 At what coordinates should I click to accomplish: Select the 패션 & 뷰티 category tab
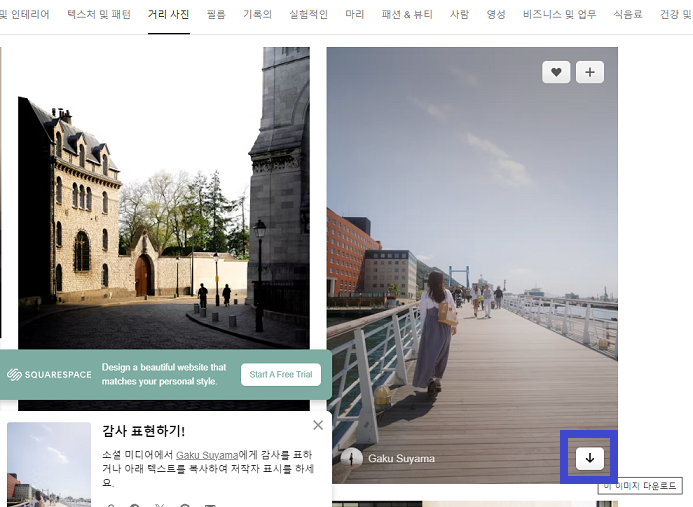(x=407, y=15)
